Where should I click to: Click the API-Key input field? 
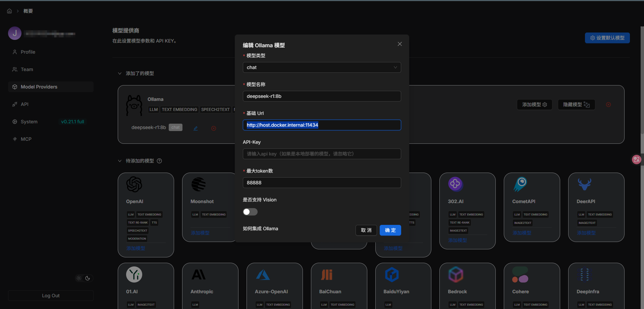(x=322, y=154)
